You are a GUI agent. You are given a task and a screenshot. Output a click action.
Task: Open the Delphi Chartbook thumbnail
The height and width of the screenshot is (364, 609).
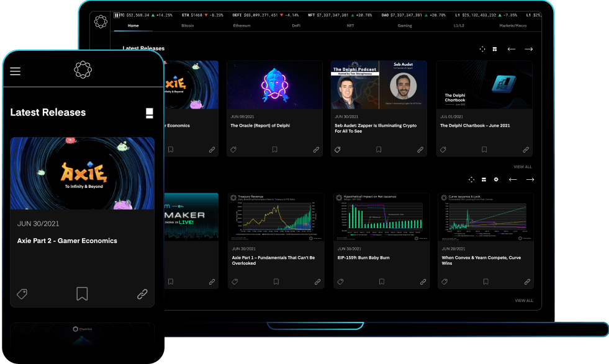pos(484,85)
